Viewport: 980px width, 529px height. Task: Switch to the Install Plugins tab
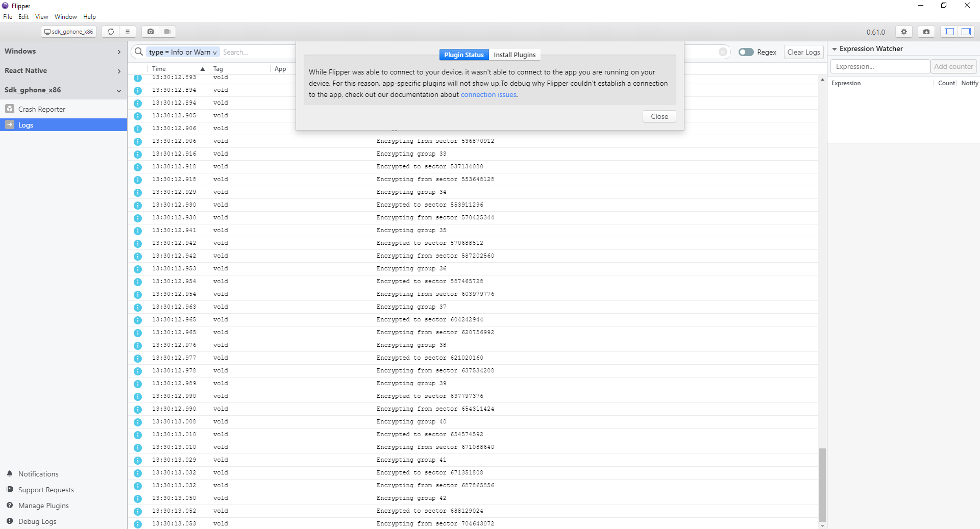pos(514,55)
